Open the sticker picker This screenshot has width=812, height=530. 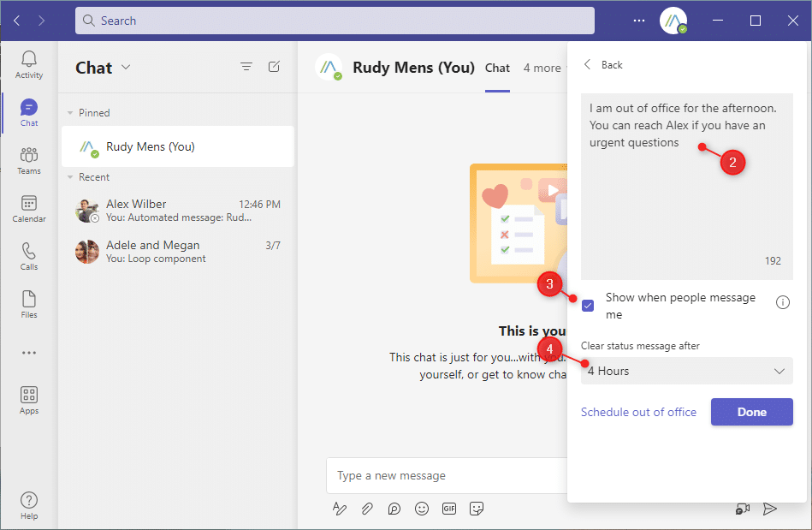click(477, 508)
